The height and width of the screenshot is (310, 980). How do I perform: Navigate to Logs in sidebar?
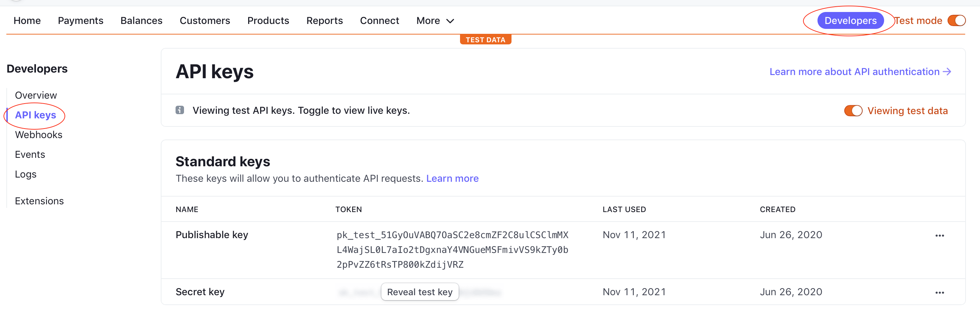pos(25,174)
